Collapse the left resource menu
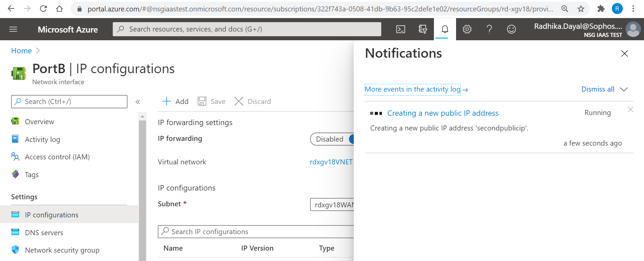 click(138, 102)
